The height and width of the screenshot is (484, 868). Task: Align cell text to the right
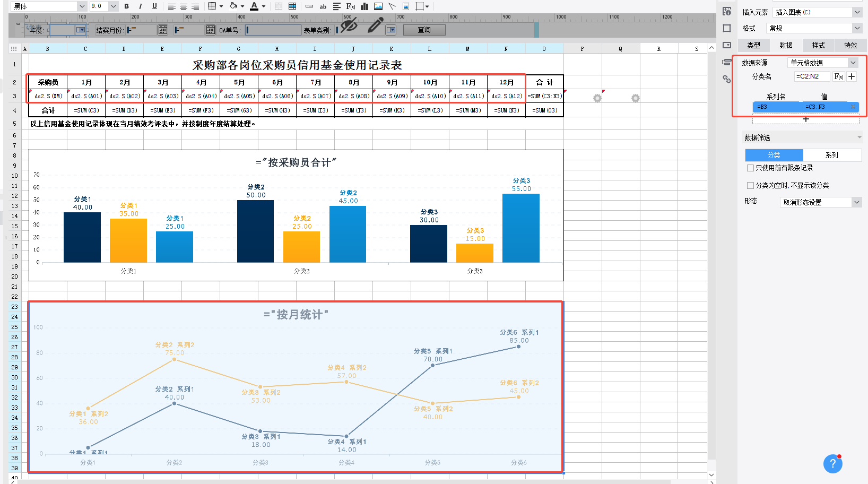coord(195,6)
